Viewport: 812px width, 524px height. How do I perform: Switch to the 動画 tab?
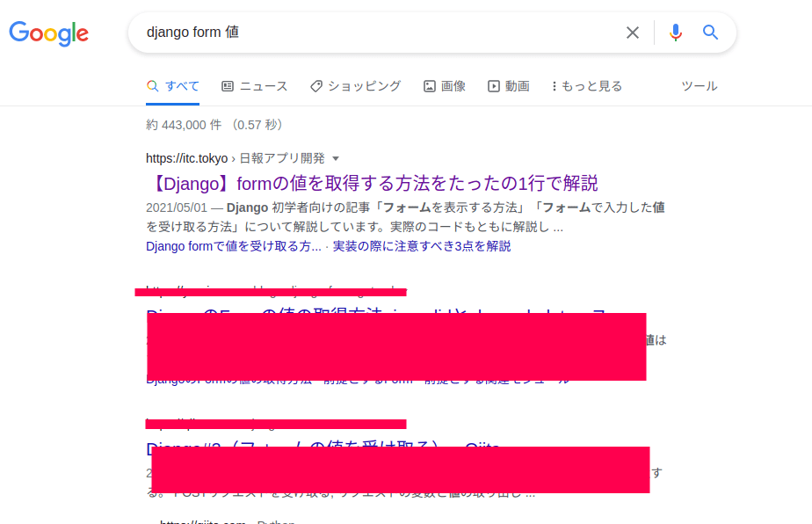click(x=509, y=86)
